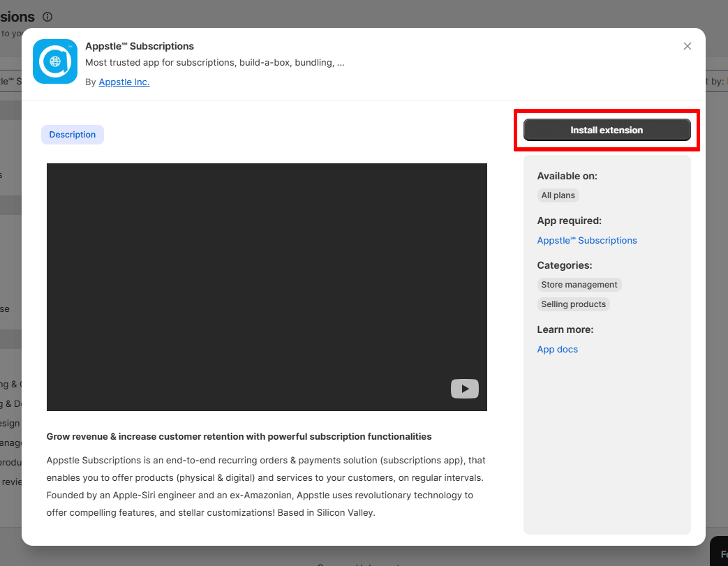This screenshot has width=728, height=566.
Task: Select the All plans badge
Action: pos(558,195)
